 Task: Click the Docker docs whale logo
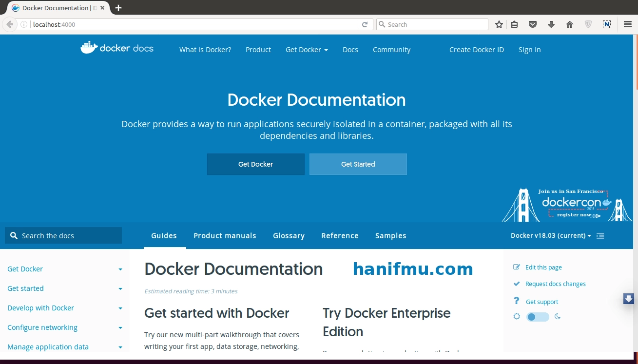click(x=117, y=48)
